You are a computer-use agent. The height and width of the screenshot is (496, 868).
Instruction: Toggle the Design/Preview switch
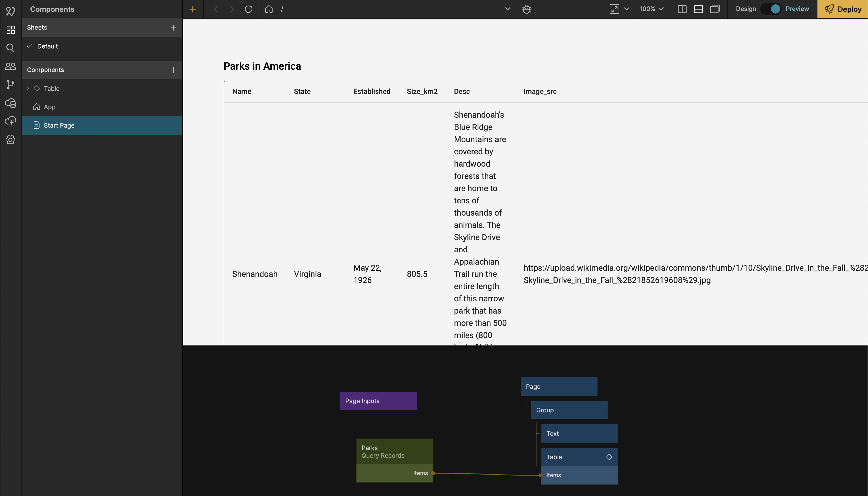[x=771, y=9]
